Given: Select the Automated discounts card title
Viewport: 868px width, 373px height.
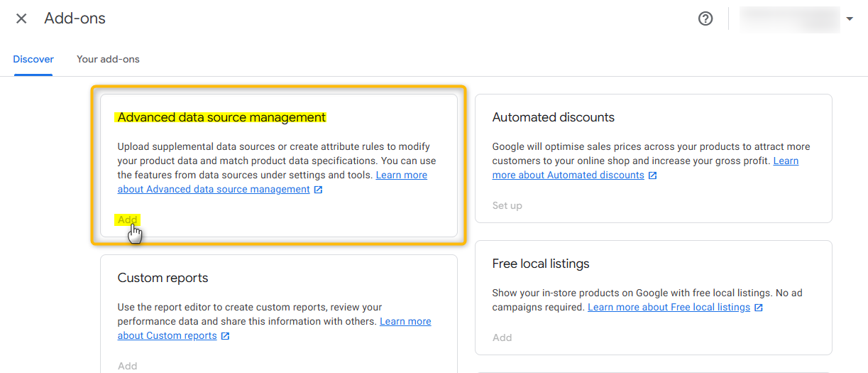Looking at the screenshot, I should click(x=553, y=117).
